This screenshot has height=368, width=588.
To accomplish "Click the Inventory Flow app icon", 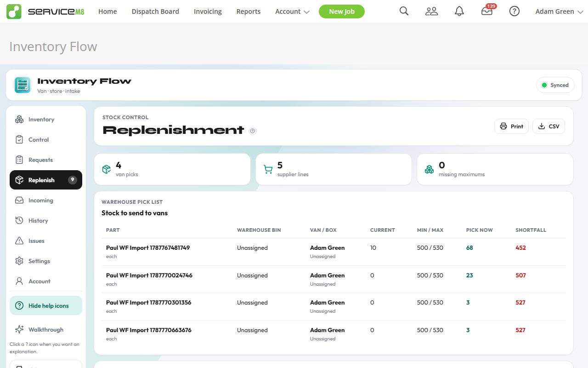I will coord(23,85).
